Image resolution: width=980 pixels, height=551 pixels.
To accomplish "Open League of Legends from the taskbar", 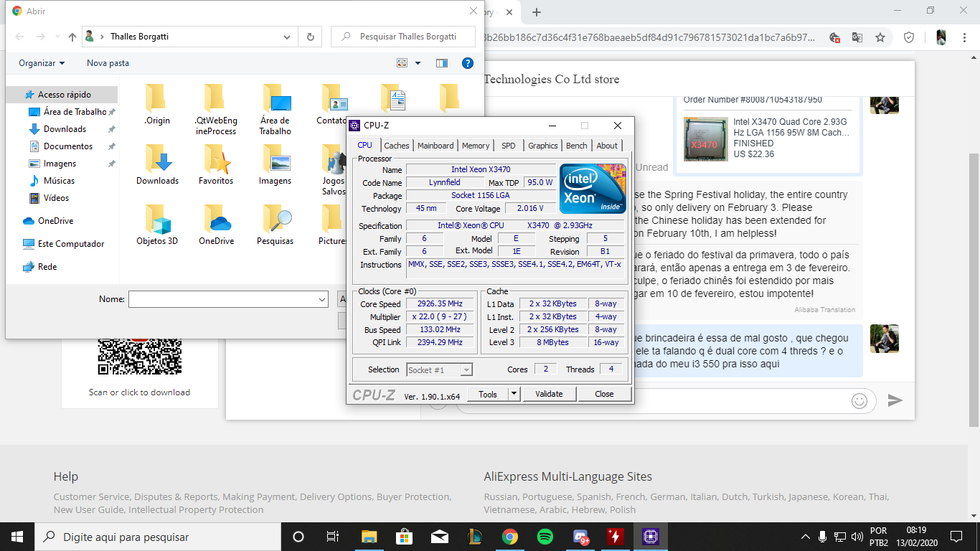I will point(474,537).
